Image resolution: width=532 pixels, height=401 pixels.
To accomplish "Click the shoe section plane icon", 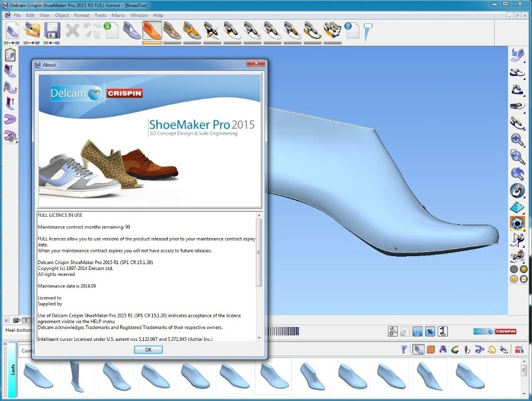I will pos(517,240).
